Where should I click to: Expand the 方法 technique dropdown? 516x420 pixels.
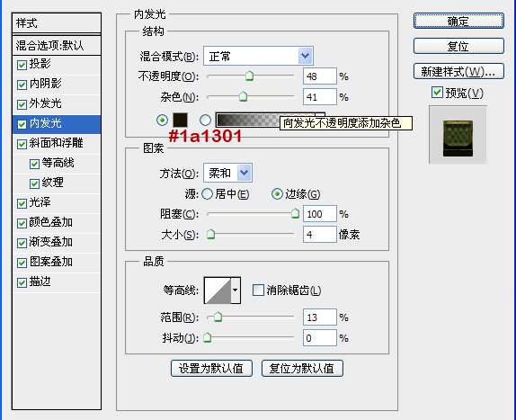pos(227,173)
